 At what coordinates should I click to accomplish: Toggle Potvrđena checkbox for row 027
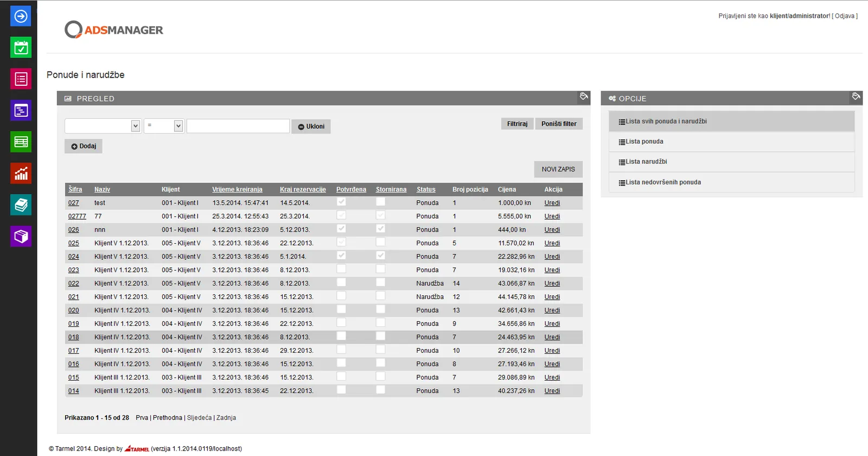coord(341,202)
